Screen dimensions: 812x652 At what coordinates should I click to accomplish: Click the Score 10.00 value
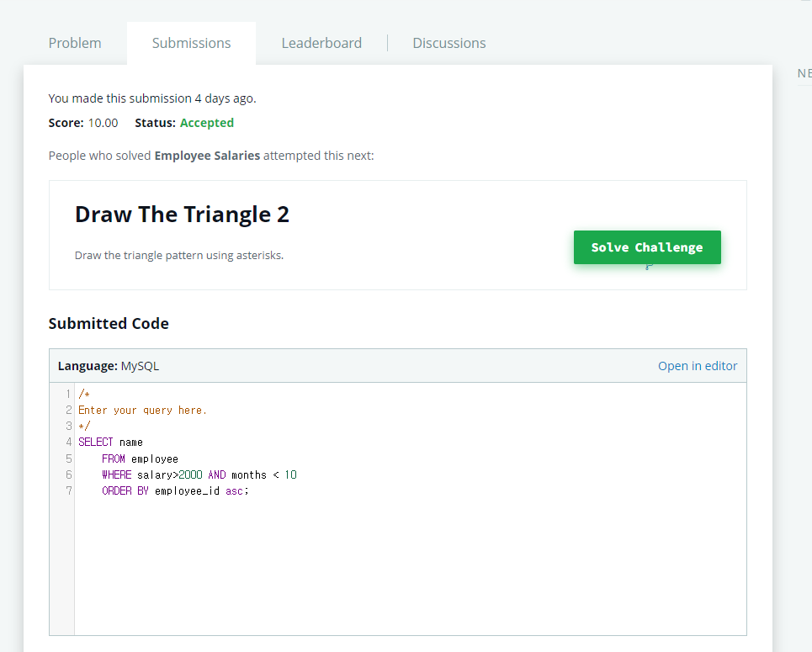point(103,123)
